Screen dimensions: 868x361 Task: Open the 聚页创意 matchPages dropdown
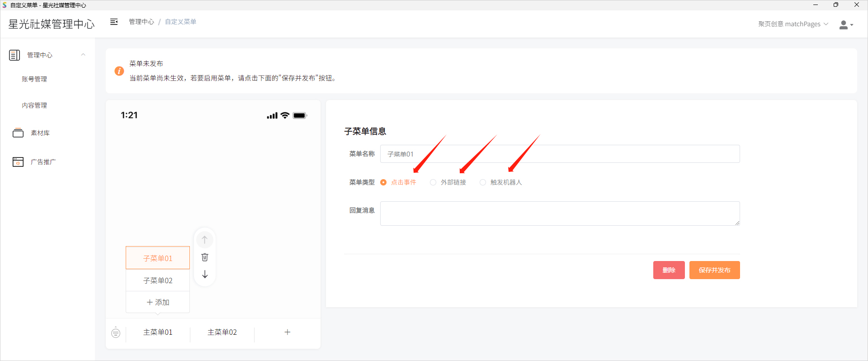793,24
